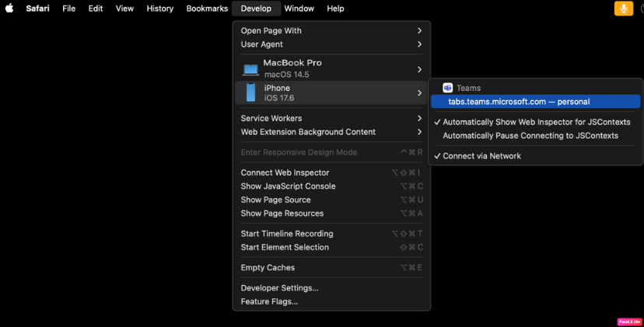Viewport: 644px width, 327px height.
Task: Click the blue iPhone device icon
Action: tap(250, 92)
